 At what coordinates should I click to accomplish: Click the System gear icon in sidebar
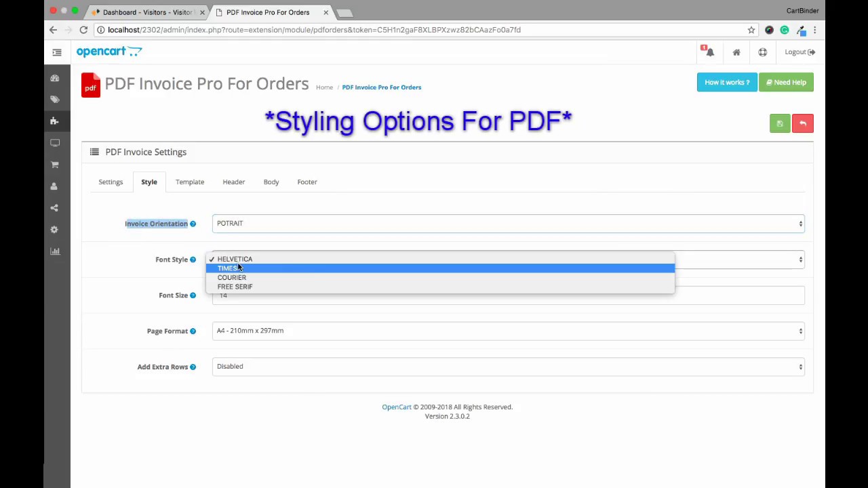[55, 230]
